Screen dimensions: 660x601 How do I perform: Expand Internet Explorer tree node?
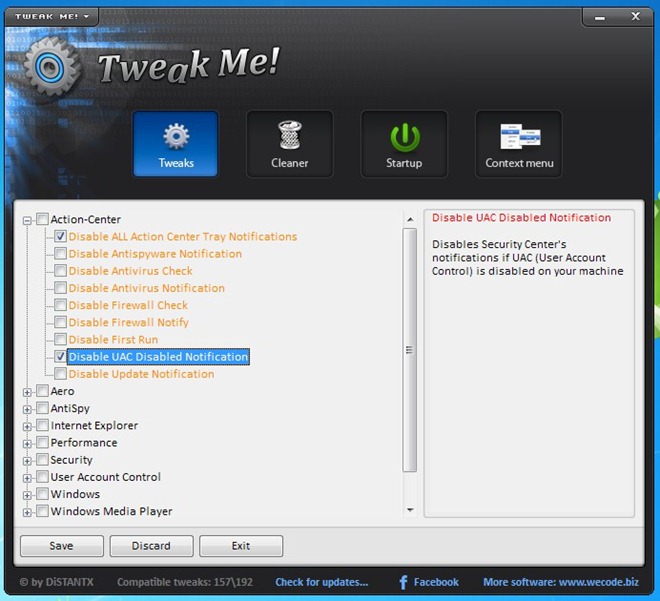click(27, 427)
